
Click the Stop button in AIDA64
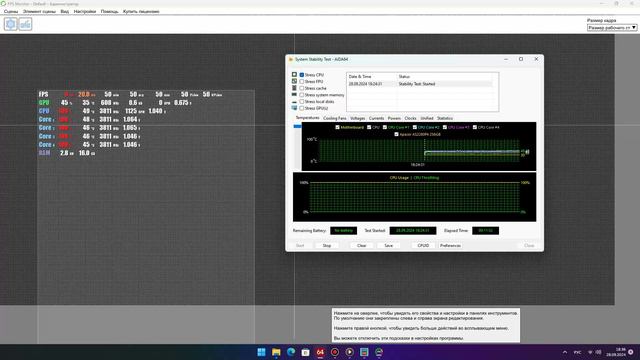(327, 246)
